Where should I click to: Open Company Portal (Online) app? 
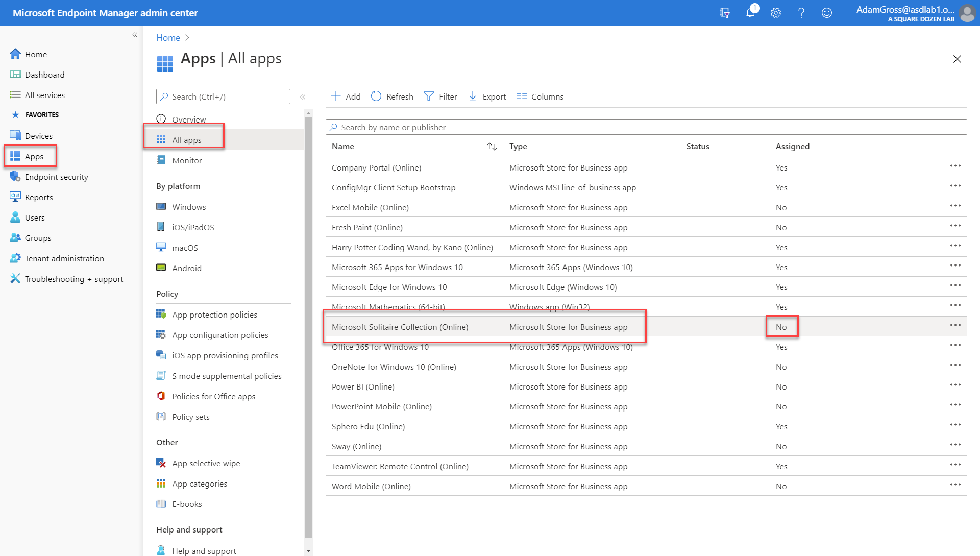(x=376, y=167)
